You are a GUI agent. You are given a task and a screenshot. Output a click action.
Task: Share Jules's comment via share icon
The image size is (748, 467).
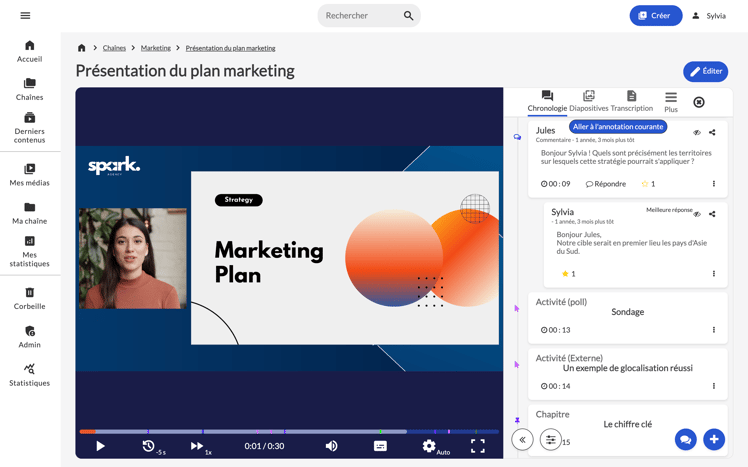[712, 132]
